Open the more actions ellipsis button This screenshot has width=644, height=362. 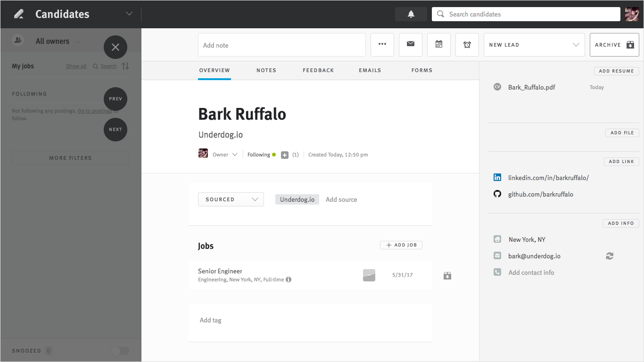pos(382,45)
